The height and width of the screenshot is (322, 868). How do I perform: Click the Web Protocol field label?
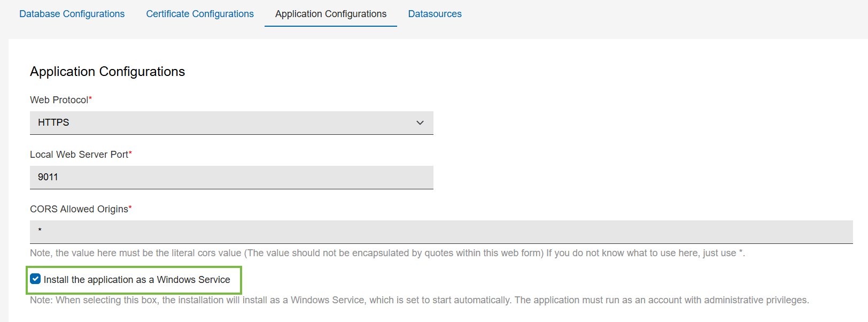click(59, 100)
